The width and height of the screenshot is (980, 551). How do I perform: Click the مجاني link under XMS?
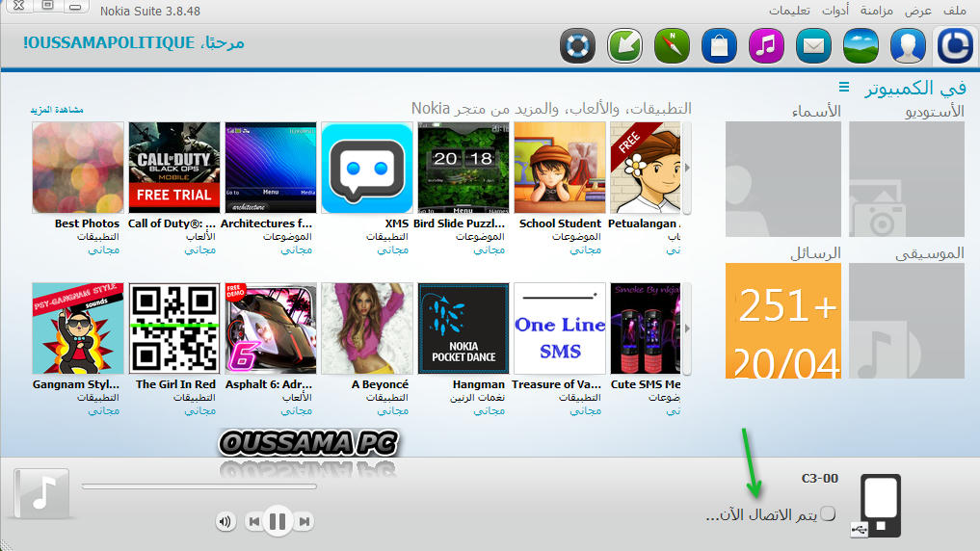392,249
